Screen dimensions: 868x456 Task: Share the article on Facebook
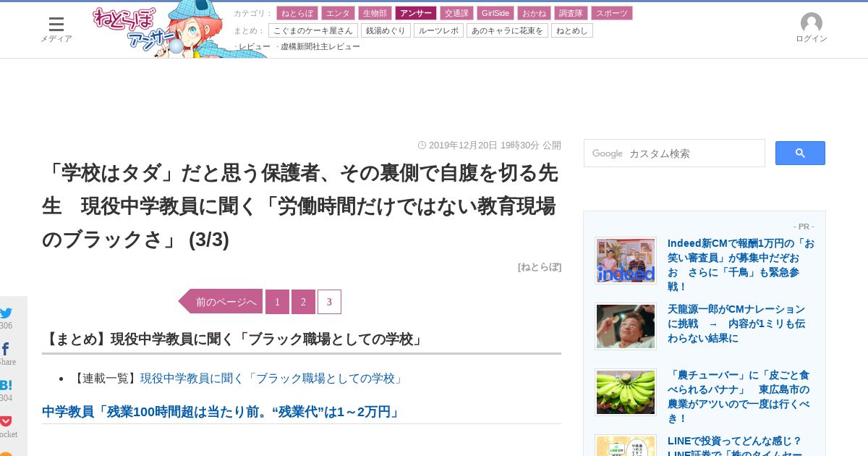click(x=6, y=350)
